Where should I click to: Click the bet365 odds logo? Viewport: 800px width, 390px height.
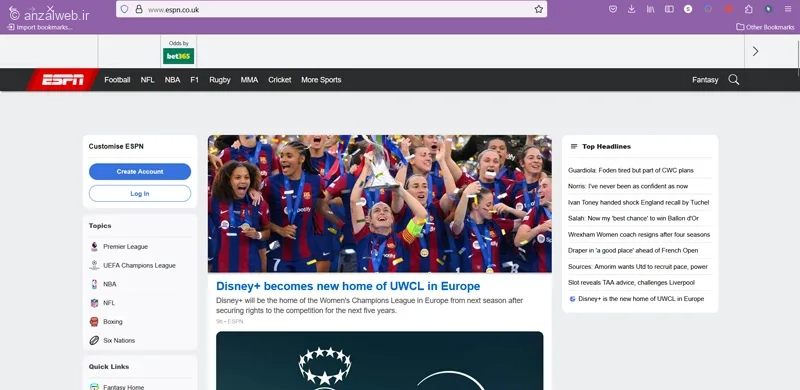179,56
